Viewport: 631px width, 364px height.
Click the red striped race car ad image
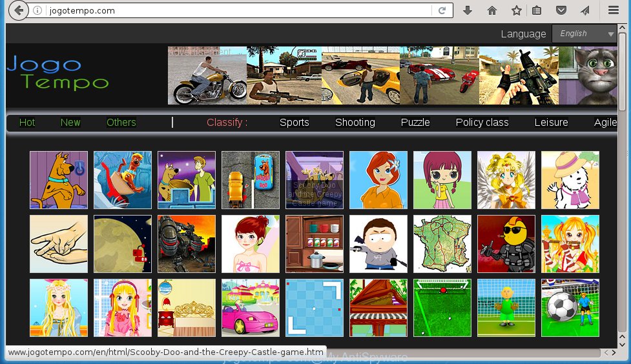[x=439, y=76]
